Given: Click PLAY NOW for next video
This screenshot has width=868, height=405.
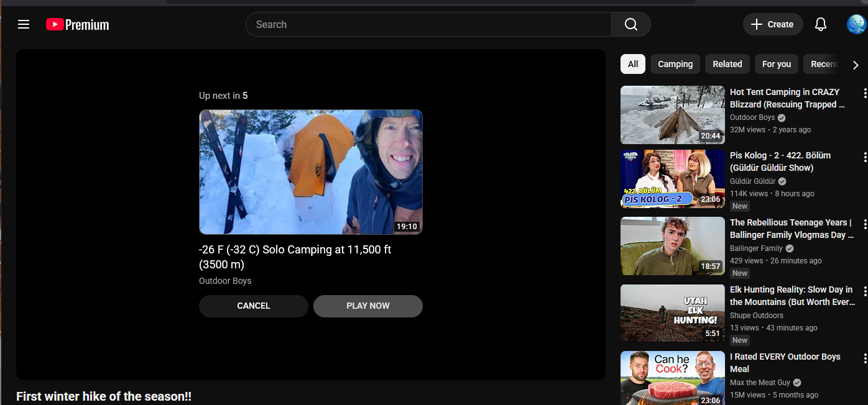Looking at the screenshot, I should pos(368,306).
